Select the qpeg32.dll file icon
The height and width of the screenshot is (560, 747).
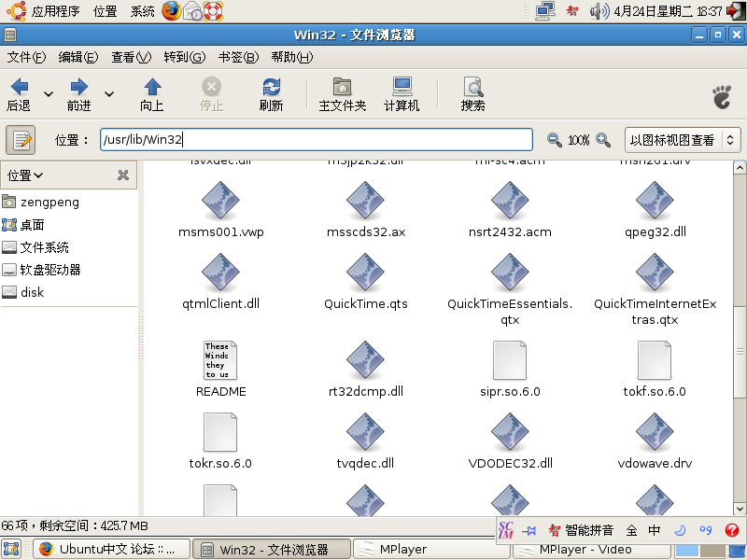click(655, 200)
